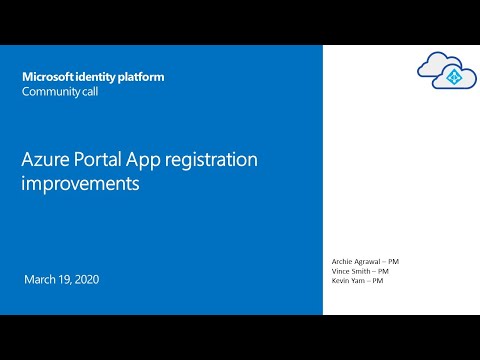Click the name "Vince Smith – PM"
Screen dimensions: 480x360
coord(360,271)
